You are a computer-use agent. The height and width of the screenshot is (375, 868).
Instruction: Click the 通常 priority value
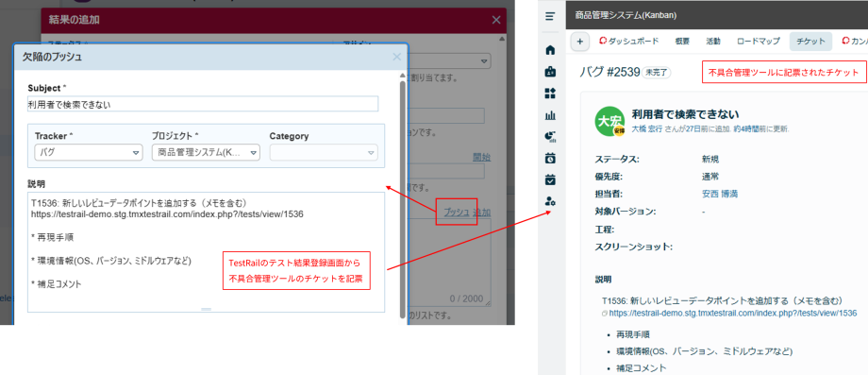(x=710, y=177)
